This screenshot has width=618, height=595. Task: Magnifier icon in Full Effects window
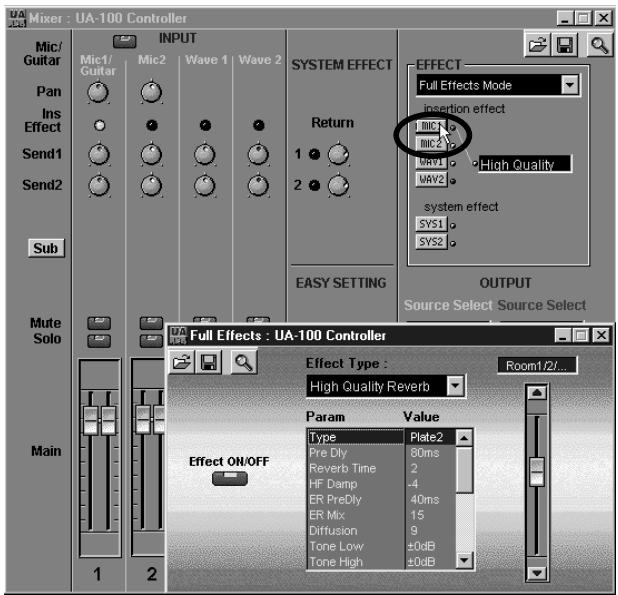(x=244, y=362)
